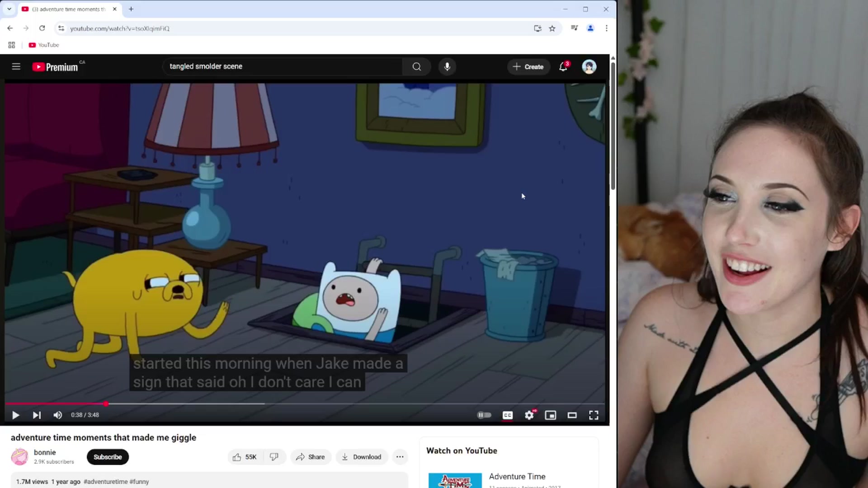Image resolution: width=868 pixels, height=488 pixels.
Task: Reload the current page
Action: [42, 28]
